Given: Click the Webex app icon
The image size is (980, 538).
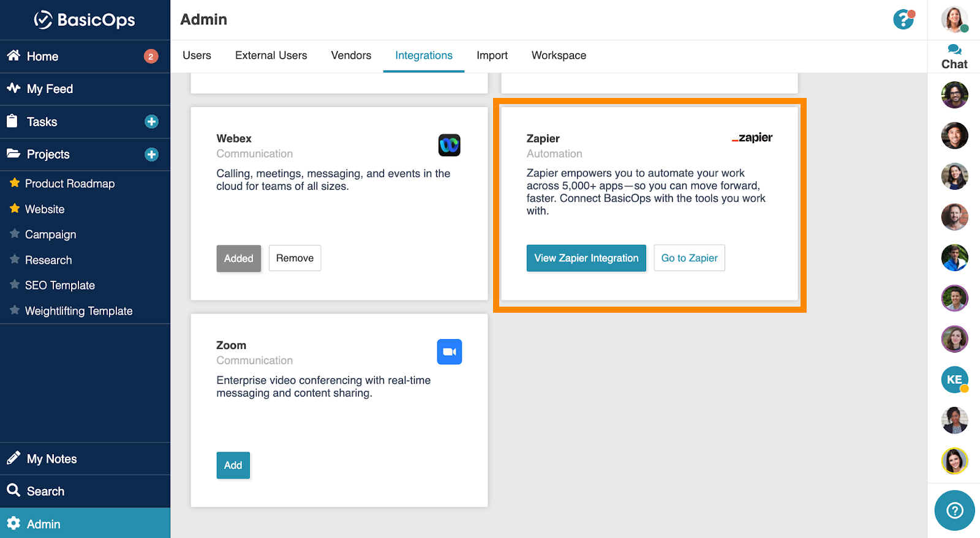Looking at the screenshot, I should tap(450, 145).
